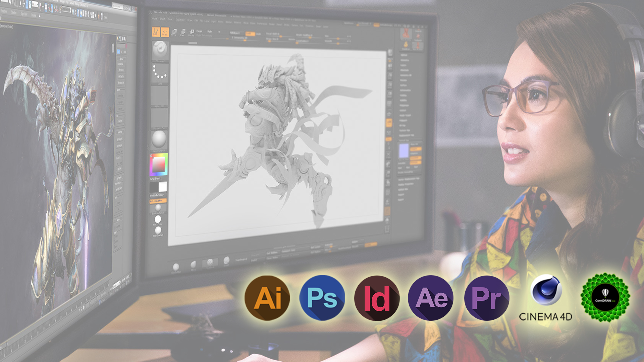Toggle the Gradient button
The width and height of the screenshot is (644, 362).
pos(155,179)
